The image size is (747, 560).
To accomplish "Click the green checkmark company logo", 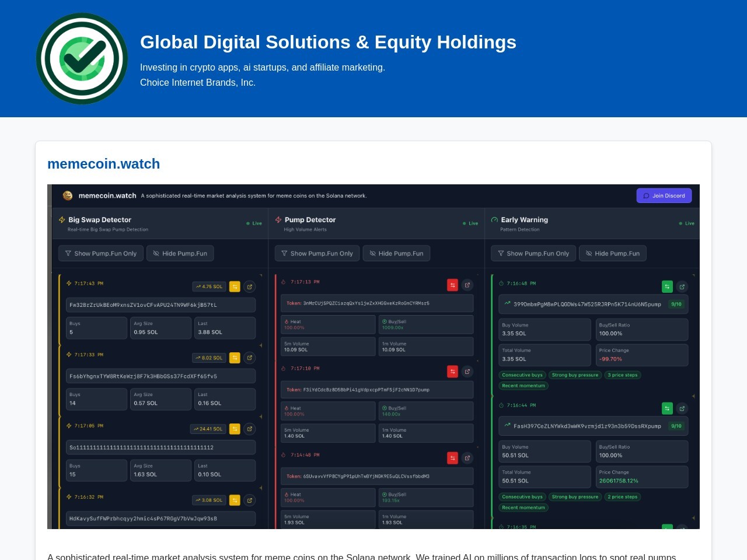I will tap(82, 58).
